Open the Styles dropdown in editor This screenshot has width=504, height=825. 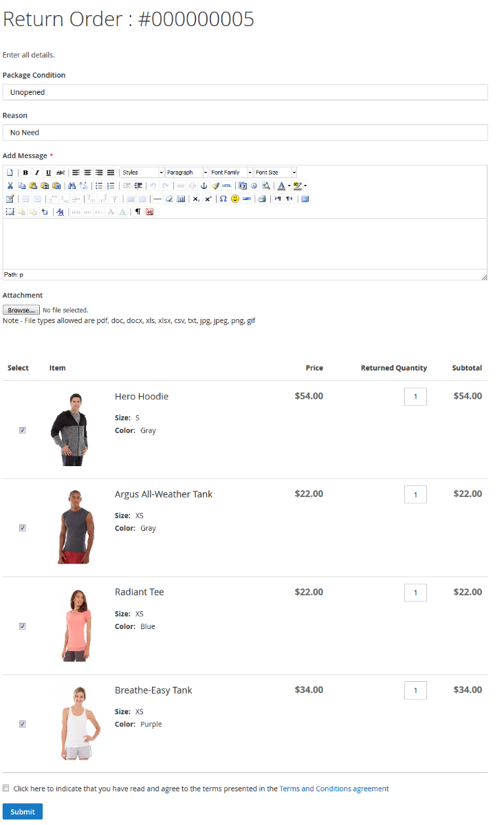click(x=142, y=173)
